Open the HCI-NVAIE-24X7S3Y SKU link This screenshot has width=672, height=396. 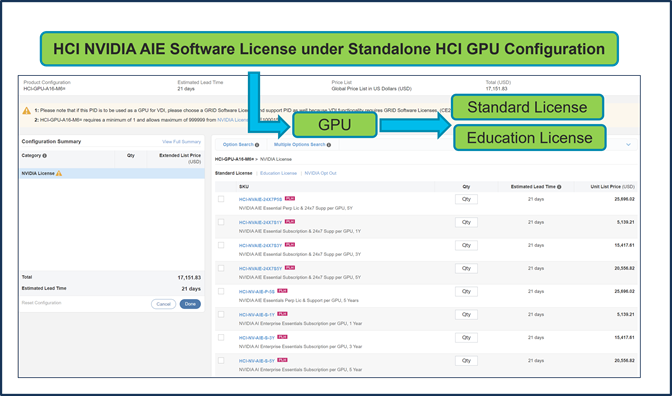point(261,246)
